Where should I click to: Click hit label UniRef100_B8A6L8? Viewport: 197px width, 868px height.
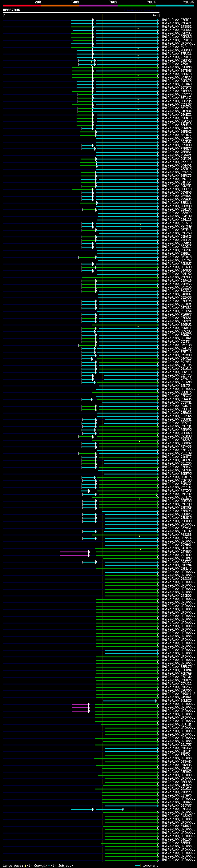(x=177, y=74)
